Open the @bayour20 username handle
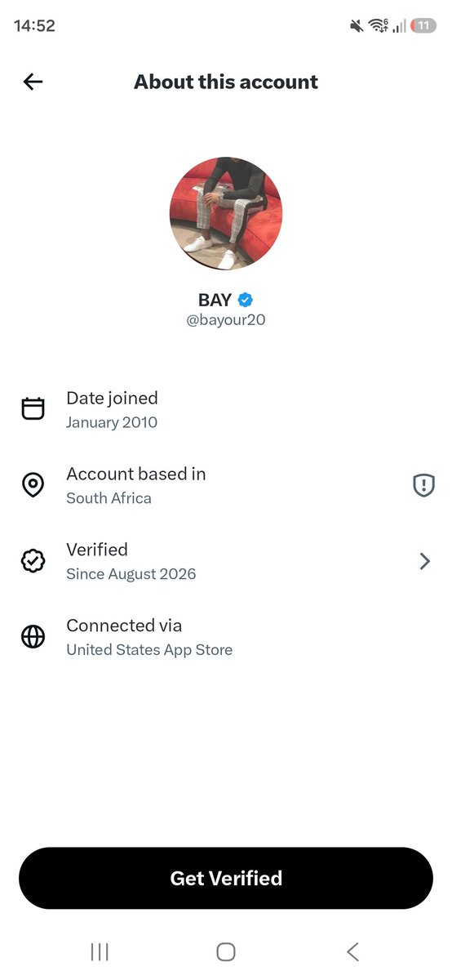The height and width of the screenshot is (980, 452). [226, 320]
